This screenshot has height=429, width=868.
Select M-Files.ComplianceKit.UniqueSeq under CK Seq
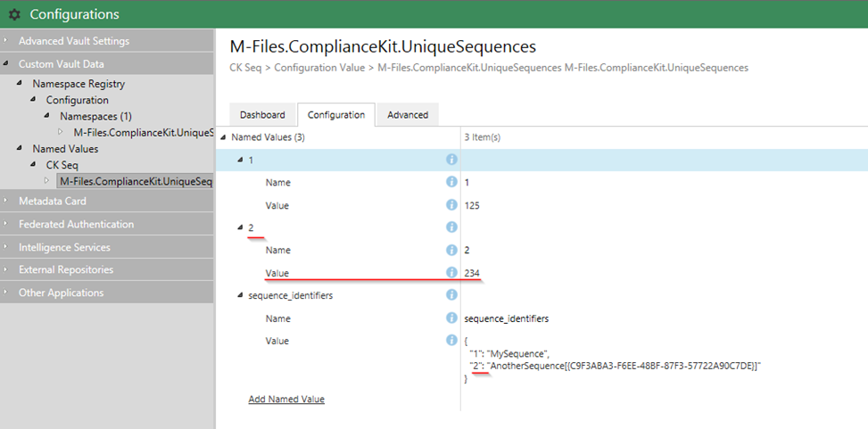click(136, 181)
